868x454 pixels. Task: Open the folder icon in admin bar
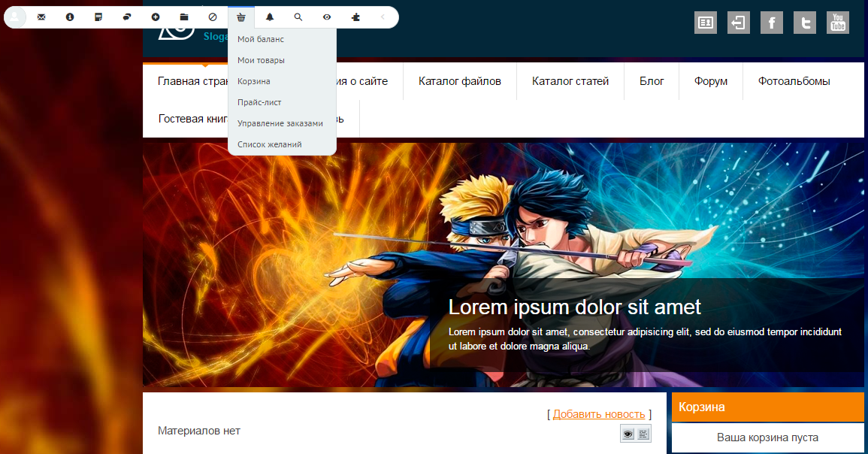coord(184,17)
